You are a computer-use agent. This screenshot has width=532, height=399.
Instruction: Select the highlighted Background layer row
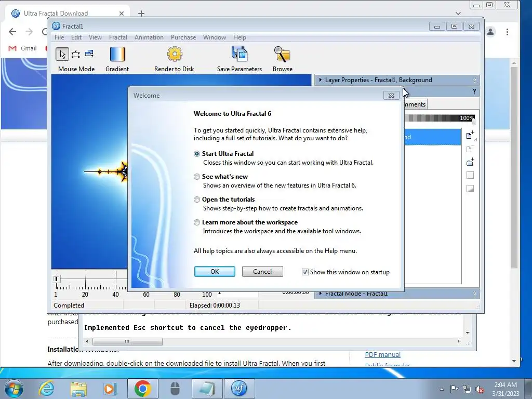tap(433, 137)
